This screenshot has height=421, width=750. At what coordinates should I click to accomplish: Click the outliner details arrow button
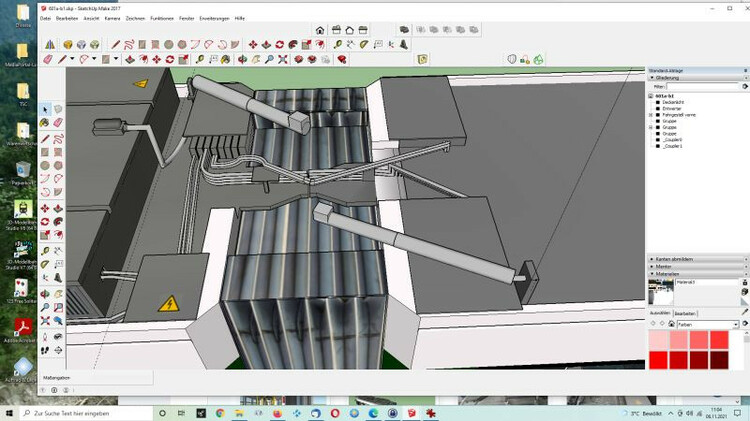(x=745, y=86)
